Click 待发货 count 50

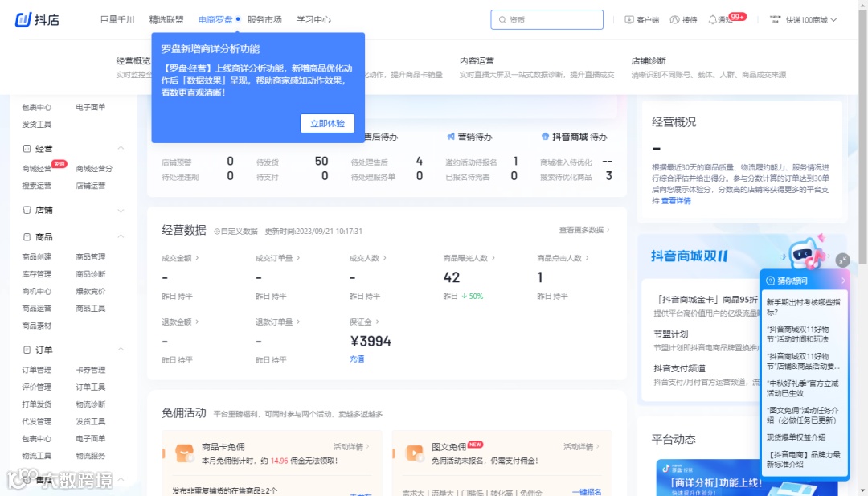click(x=321, y=161)
